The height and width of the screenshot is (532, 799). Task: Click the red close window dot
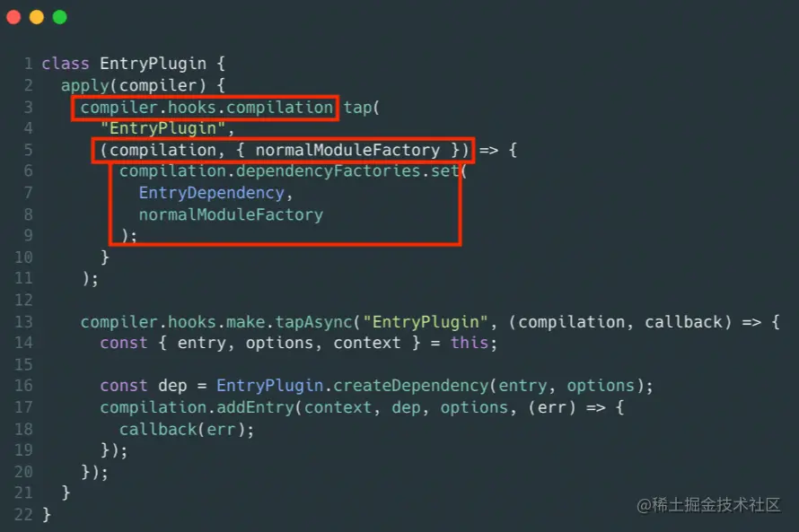coord(13,17)
